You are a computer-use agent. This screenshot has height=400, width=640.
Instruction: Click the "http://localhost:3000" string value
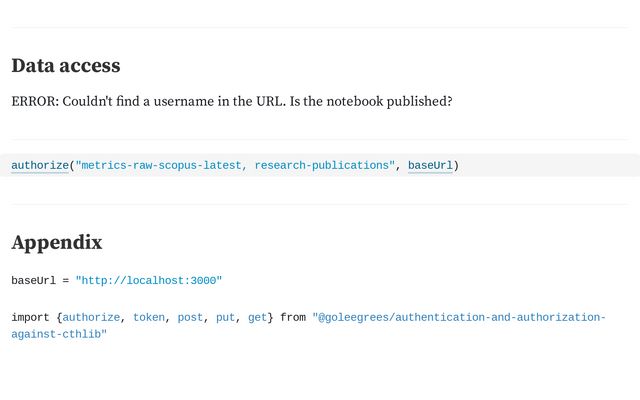coord(149,280)
